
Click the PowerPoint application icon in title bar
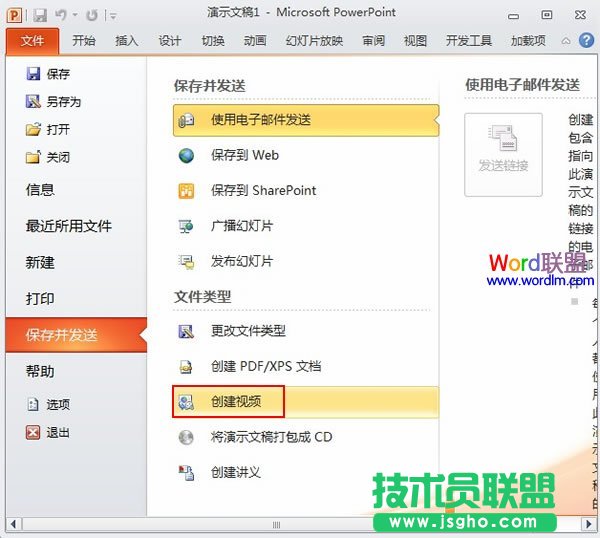(x=15, y=15)
